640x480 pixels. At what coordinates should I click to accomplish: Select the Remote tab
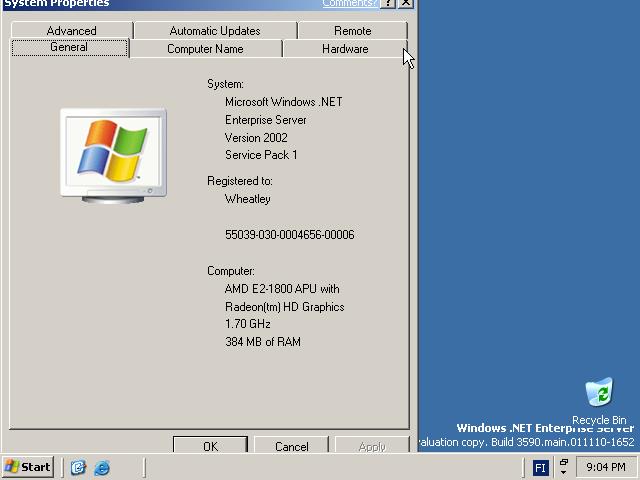[x=352, y=31]
